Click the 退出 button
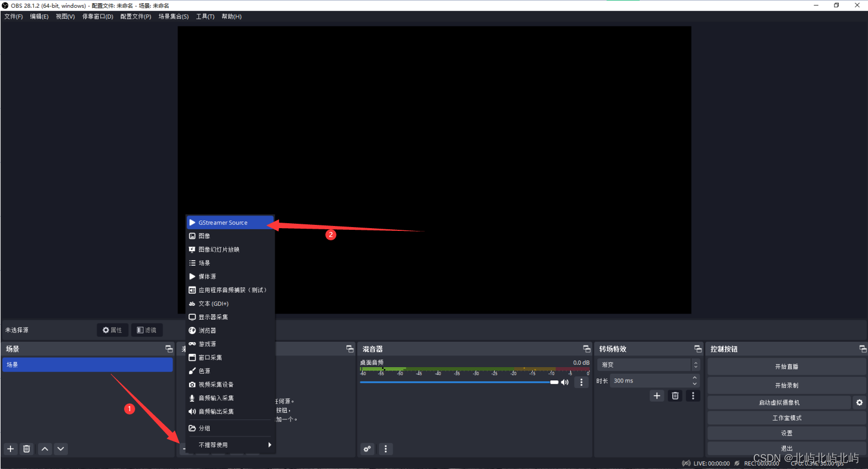 (x=786, y=449)
